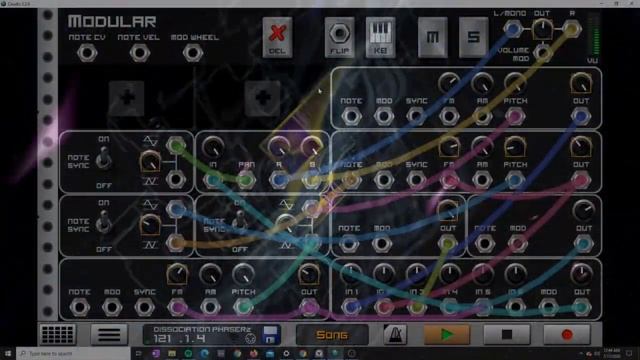Image resolution: width=640 pixels, height=360 pixels.
Task: Click the mixer IN 6 jack
Action: coord(515,307)
